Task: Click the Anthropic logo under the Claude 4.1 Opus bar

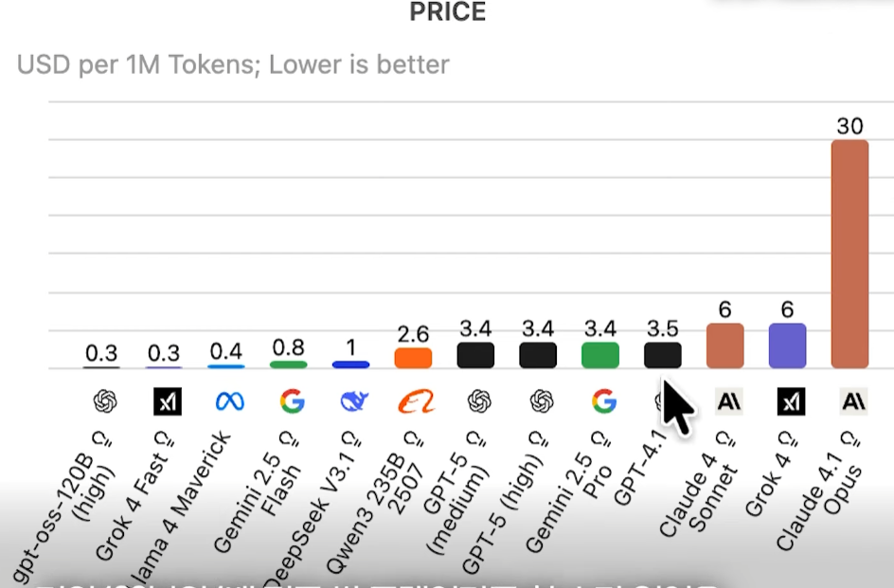Action: (853, 401)
